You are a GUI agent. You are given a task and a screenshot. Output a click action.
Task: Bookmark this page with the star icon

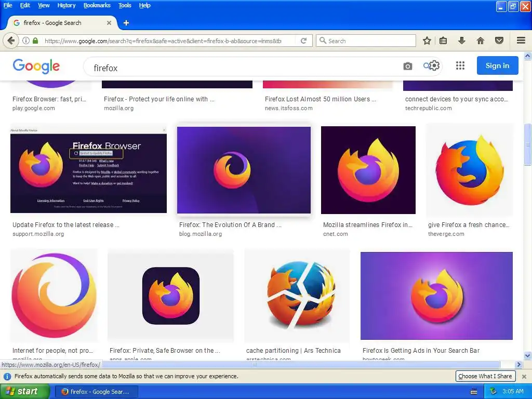point(427,41)
